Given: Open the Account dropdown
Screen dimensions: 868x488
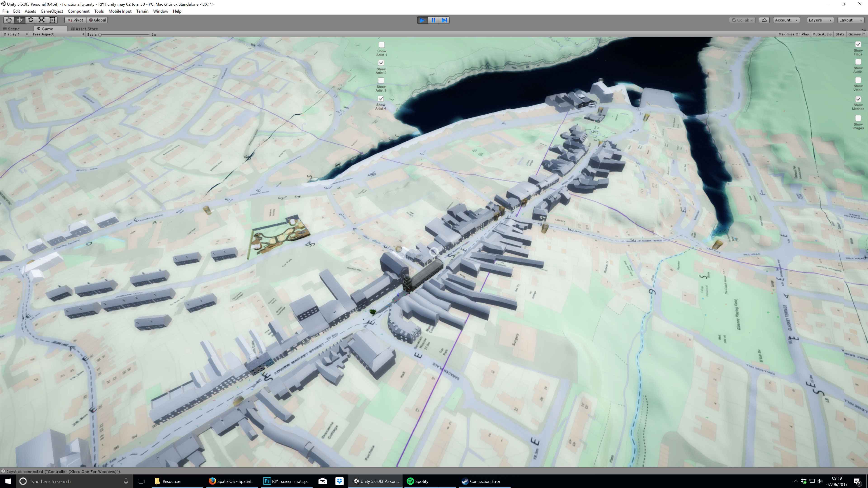Looking at the screenshot, I should click(786, 20).
